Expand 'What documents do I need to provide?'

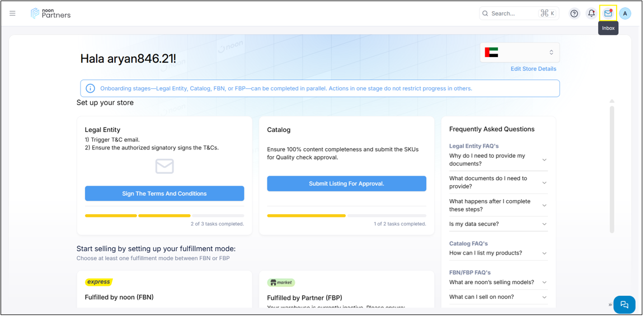tap(498, 182)
